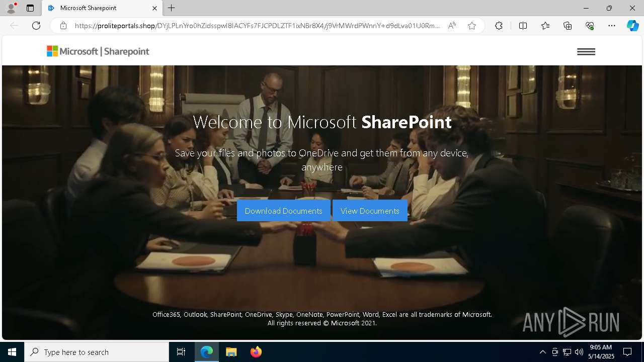The width and height of the screenshot is (644, 362).
Task: Click the View Documents button
Action: coord(370,211)
